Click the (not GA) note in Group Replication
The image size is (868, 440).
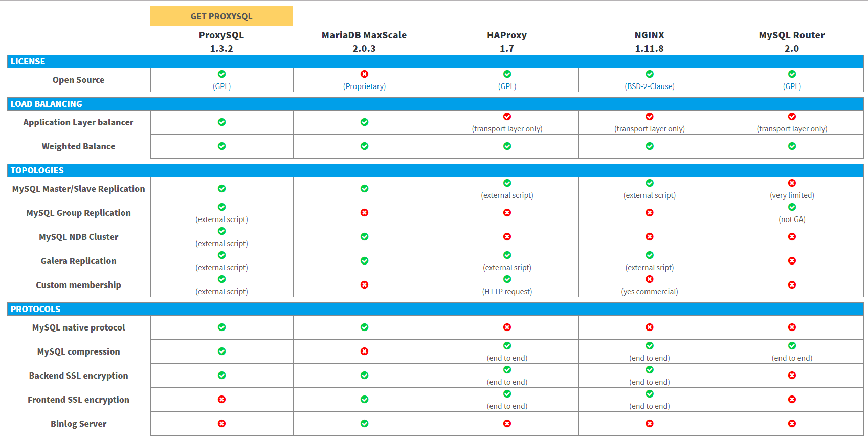(x=792, y=219)
